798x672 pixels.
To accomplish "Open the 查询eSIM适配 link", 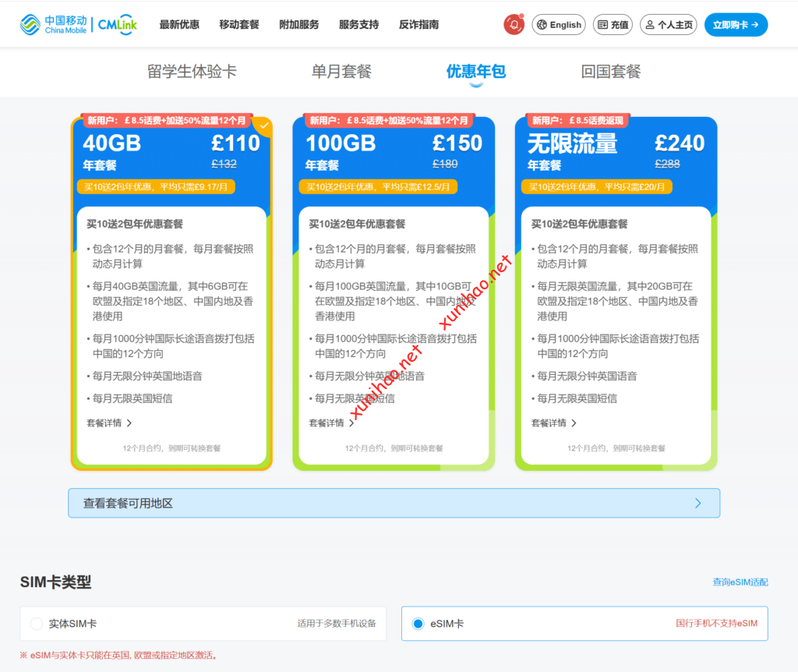I will point(740,582).
